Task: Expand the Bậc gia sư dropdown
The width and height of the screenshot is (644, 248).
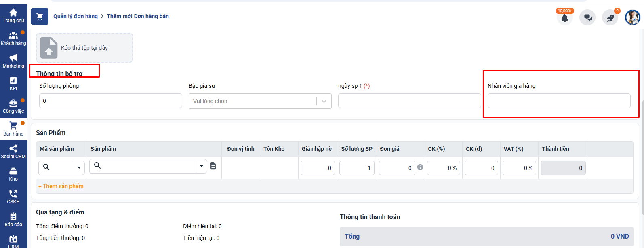Action: point(324,101)
